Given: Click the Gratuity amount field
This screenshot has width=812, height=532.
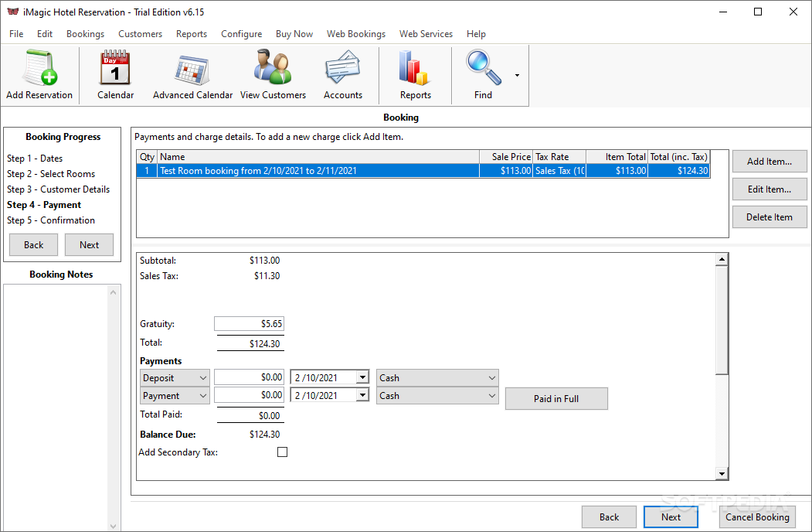Looking at the screenshot, I should tap(249, 323).
